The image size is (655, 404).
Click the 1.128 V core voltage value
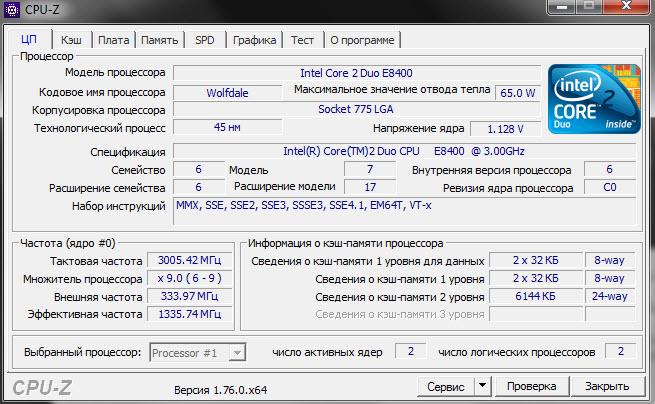pyautogui.click(x=505, y=129)
